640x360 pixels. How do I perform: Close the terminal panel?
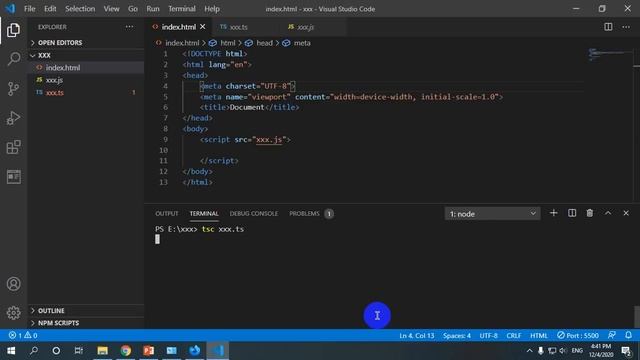pyautogui.click(x=626, y=213)
